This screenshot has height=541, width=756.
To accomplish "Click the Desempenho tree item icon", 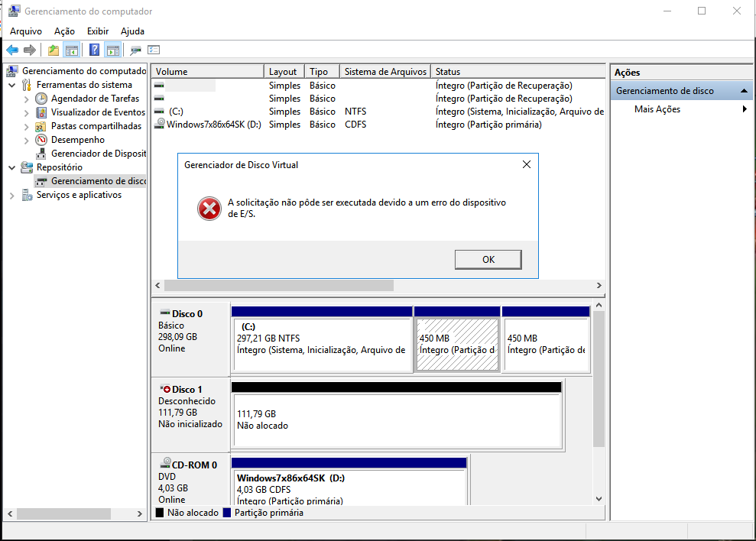I will 41,140.
